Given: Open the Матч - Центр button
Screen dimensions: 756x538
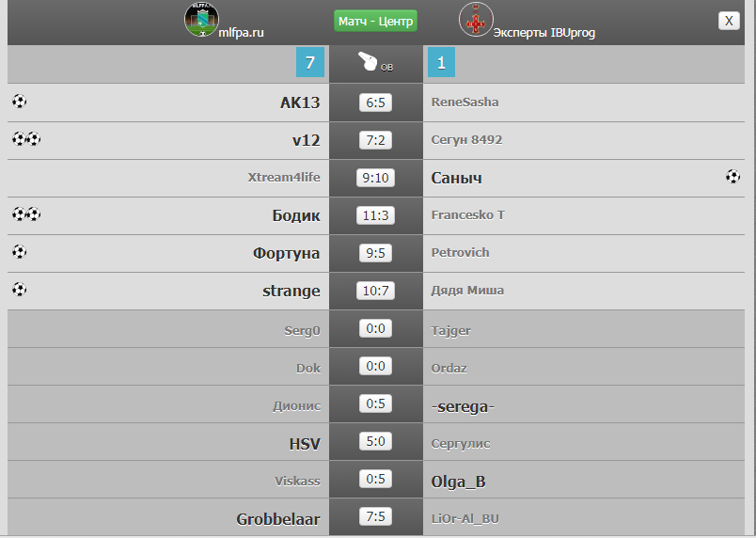Looking at the screenshot, I should pyautogui.click(x=375, y=22).
